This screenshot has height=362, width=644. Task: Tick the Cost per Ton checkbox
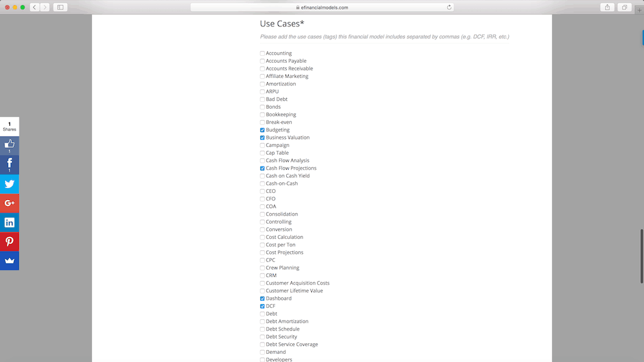click(x=262, y=245)
